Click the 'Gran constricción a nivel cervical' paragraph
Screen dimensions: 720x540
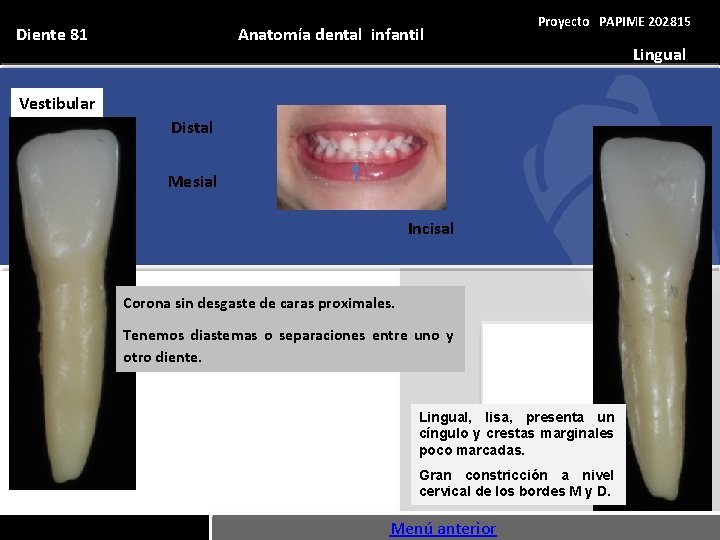coord(517,483)
